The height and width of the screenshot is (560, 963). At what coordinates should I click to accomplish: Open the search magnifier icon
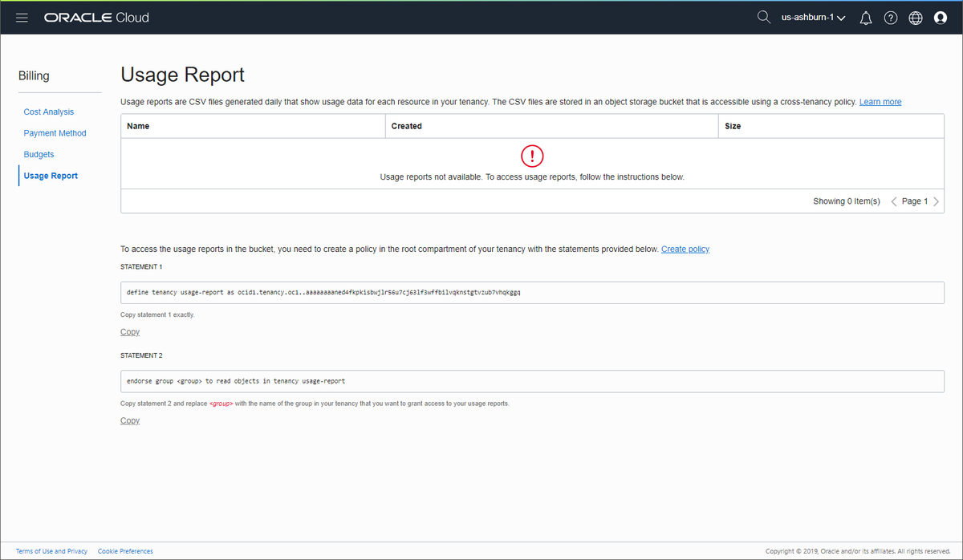click(x=764, y=17)
